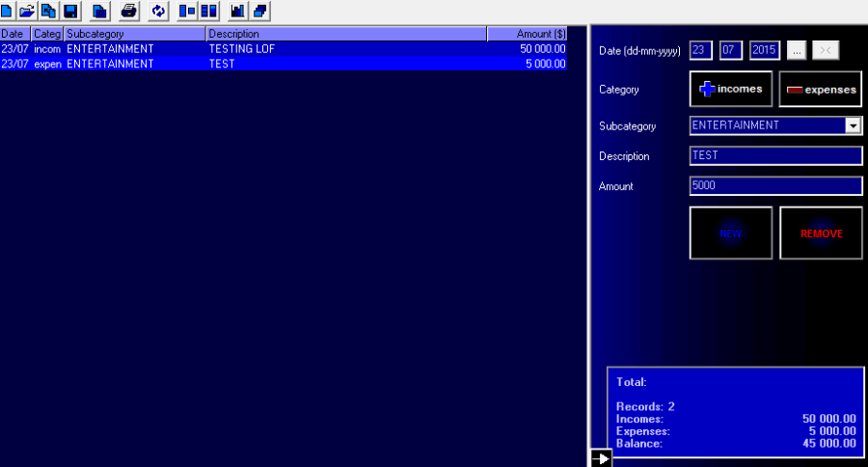
Task: Choose the incomes category button
Action: click(731, 89)
